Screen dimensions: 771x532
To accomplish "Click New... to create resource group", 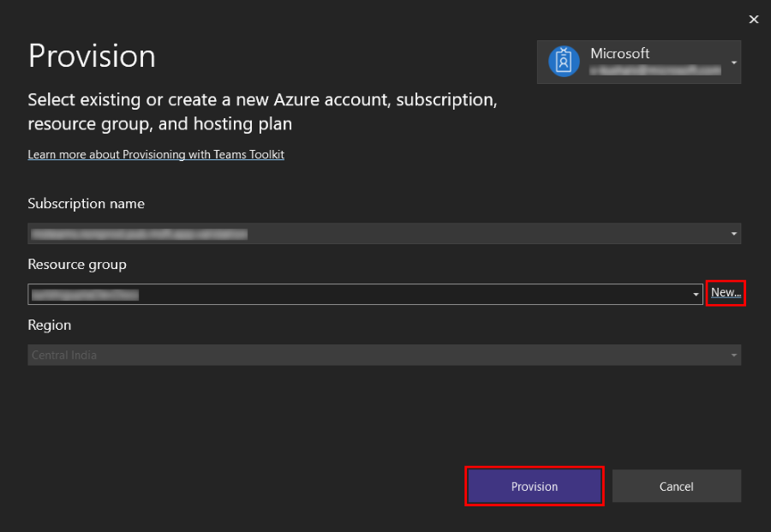I will [726, 293].
